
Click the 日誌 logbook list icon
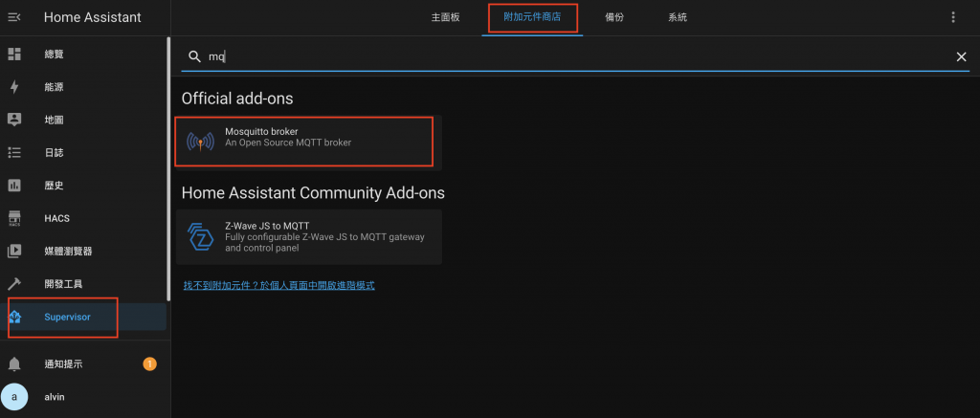pos(14,152)
